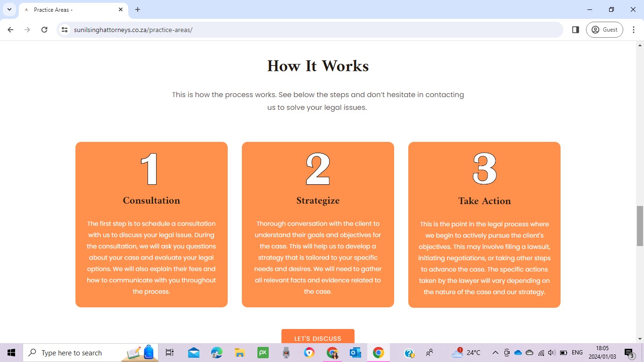
Task: Open Outlook from the taskbar
Action: 355,353
